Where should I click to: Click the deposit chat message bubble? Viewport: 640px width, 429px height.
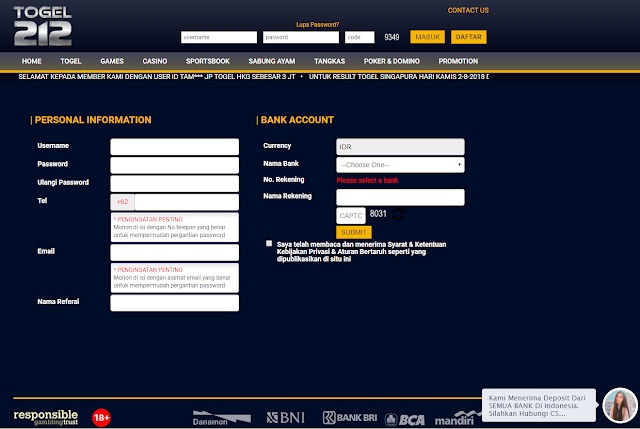[539, 405]
